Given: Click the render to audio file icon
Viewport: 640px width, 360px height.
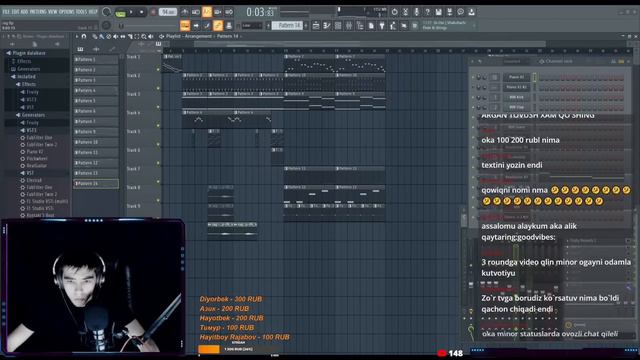Looking at the screenshot, I should (449, 12).
